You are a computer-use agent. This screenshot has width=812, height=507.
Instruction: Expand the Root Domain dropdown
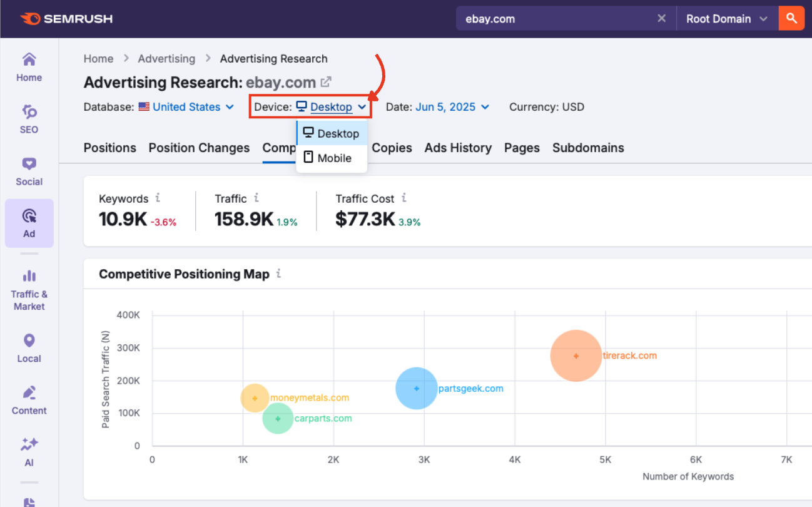pos(726,19)
